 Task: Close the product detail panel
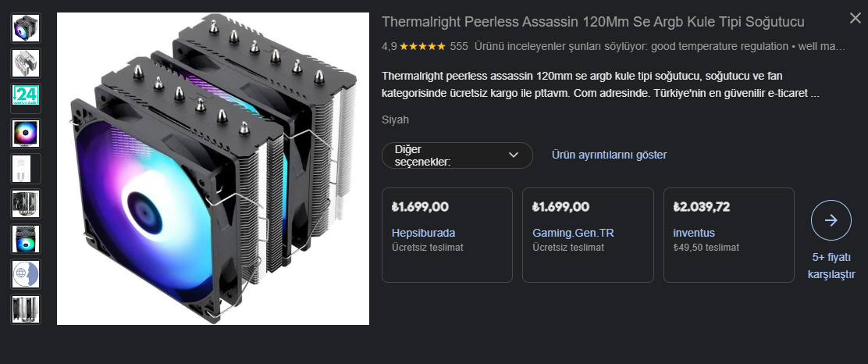pos(855,17)
